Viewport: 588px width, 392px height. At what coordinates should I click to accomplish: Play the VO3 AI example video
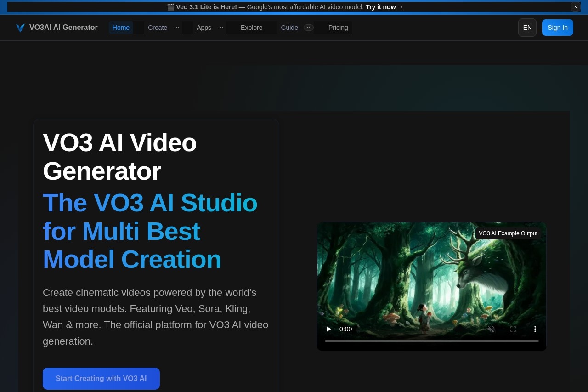(x=328, y=329)
